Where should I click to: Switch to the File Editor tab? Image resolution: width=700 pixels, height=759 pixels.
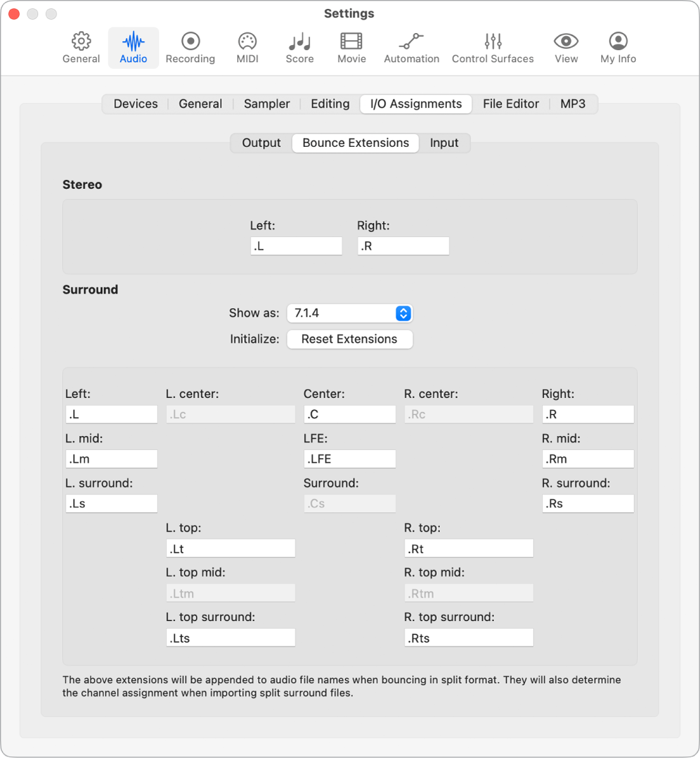coord(511,104)
